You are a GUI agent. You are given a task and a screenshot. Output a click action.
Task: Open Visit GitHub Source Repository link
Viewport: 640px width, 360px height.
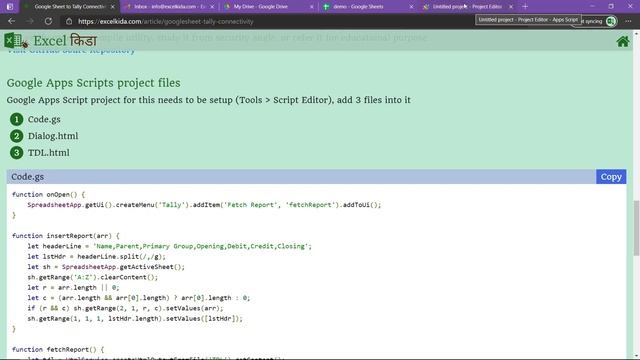tap(71, 50)
